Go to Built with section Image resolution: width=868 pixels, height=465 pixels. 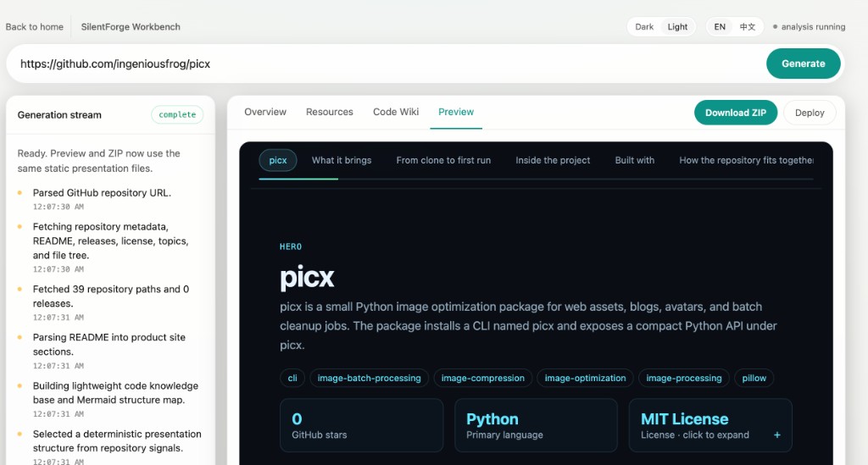click(634, 160)
